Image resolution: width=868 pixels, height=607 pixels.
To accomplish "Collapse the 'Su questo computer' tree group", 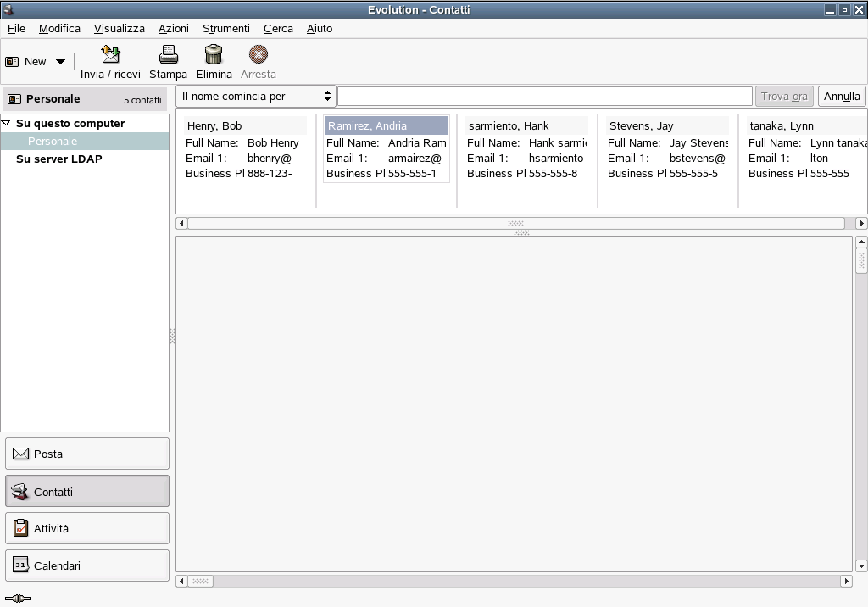I will pos(7,124).
